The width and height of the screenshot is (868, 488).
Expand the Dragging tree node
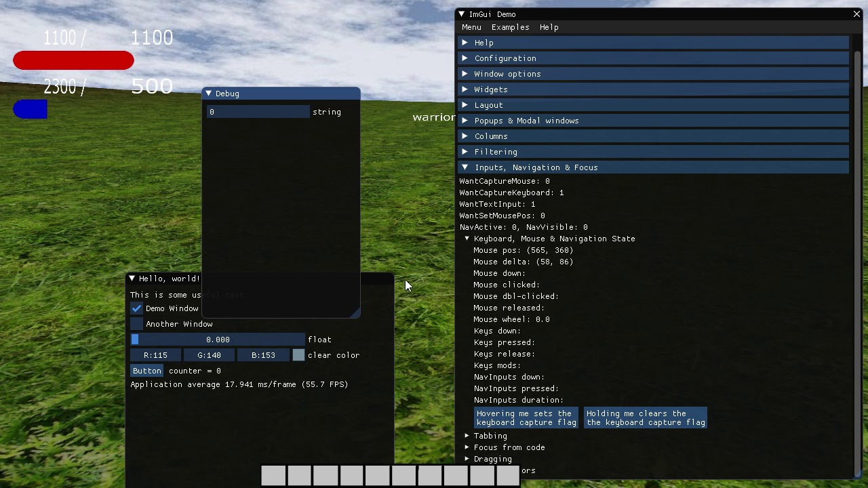click(x=488, y=459)
